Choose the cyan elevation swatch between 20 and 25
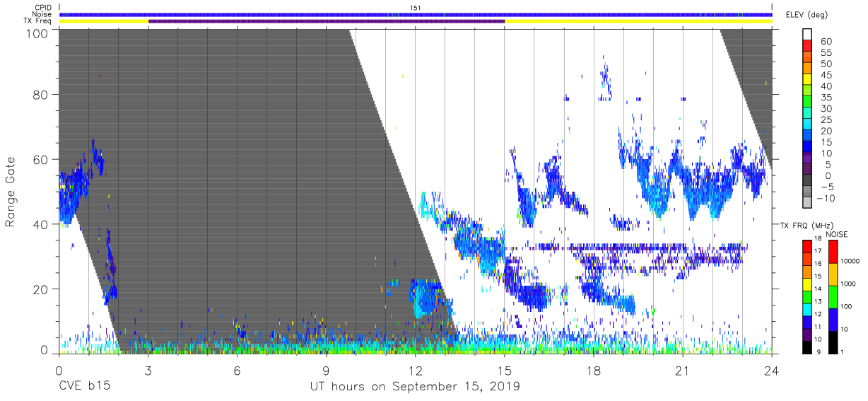Screen dimensions: 868x401 click(807, 124)
